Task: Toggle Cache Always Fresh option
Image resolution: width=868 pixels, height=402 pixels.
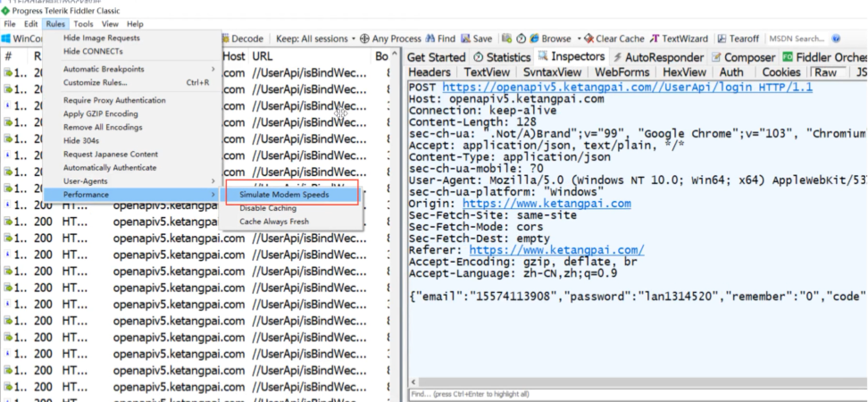Action: (x=274, y=222)
